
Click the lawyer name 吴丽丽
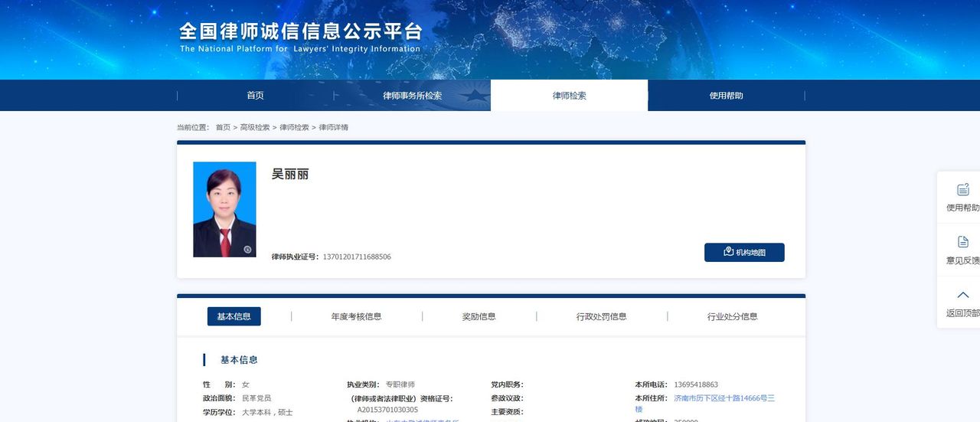(x=290, y=174)
